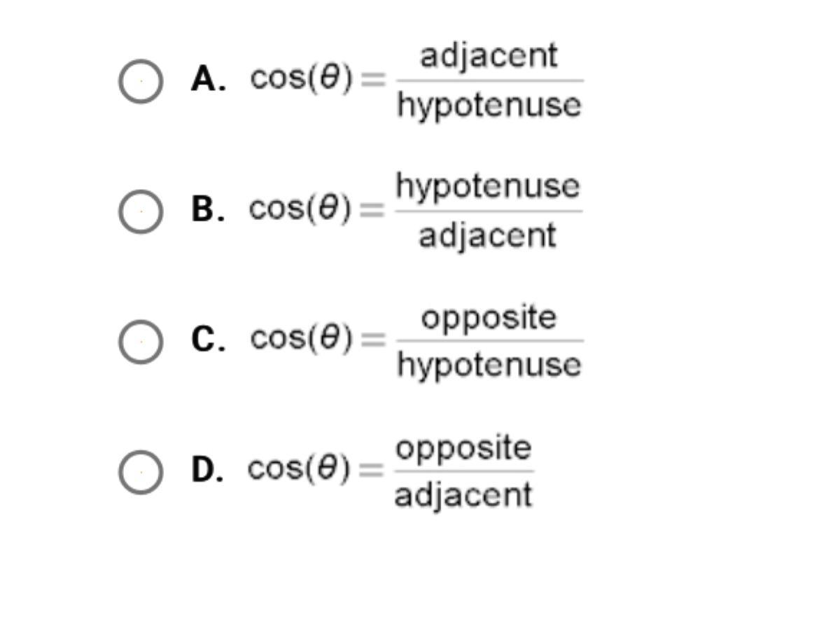This screenshot has width=840, height=633.
Task: Click 'hypotenuse' denominator in option C
Action: (x=489, y=365)
